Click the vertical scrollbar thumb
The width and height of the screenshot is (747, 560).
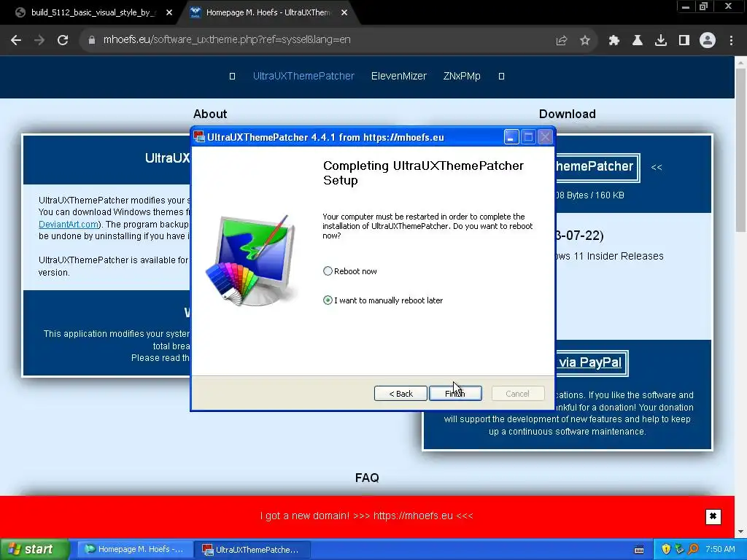(741, 150)
